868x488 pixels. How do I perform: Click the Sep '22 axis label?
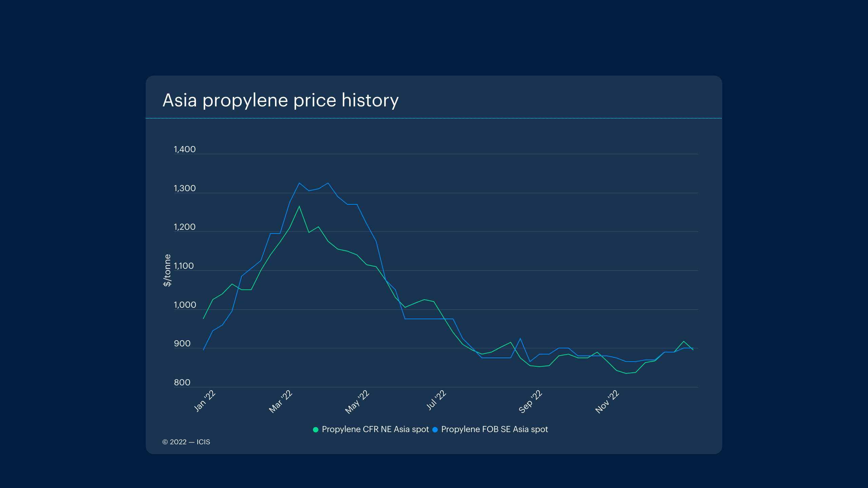[x=531, y=402]
